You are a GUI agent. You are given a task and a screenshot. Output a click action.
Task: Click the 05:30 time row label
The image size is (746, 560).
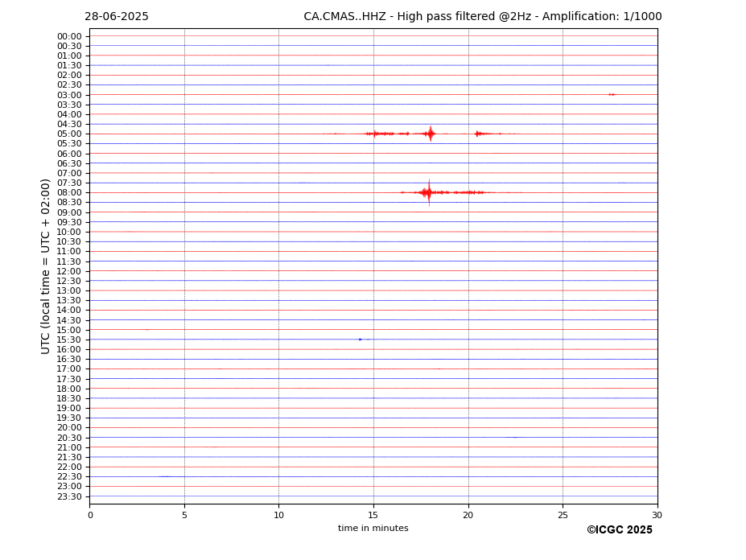[69, 144]
